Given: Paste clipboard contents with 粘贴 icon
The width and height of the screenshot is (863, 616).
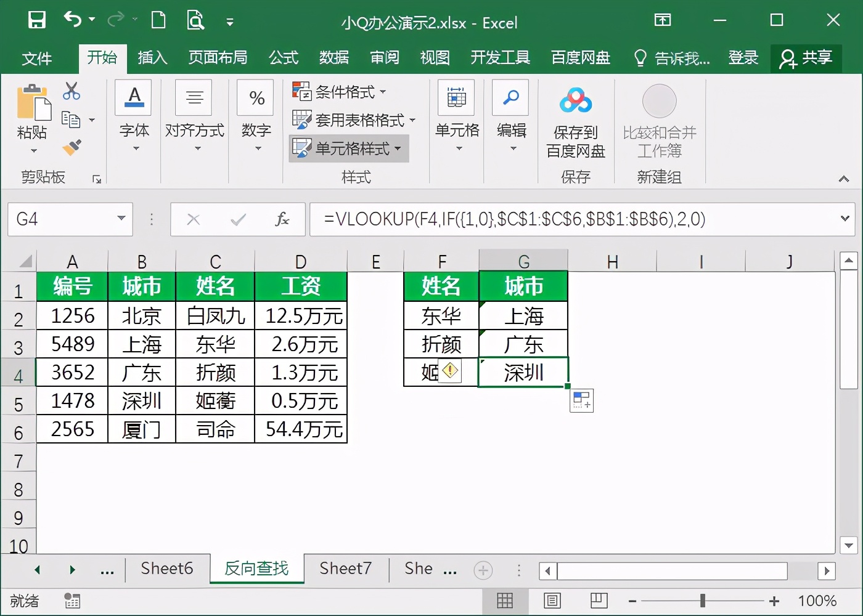Looking at the screenshot, I should [x=33, y=102].
